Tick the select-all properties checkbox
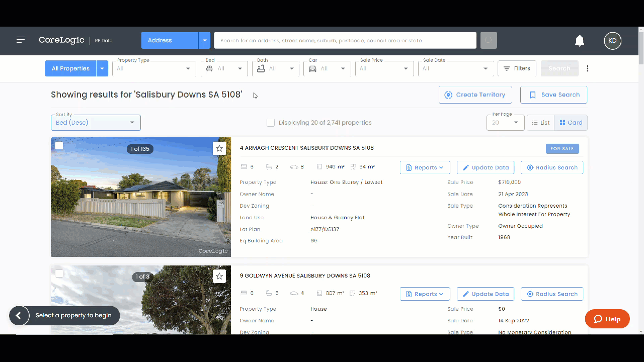This screenshot has height=362, width=644. (x=271, y=122)
